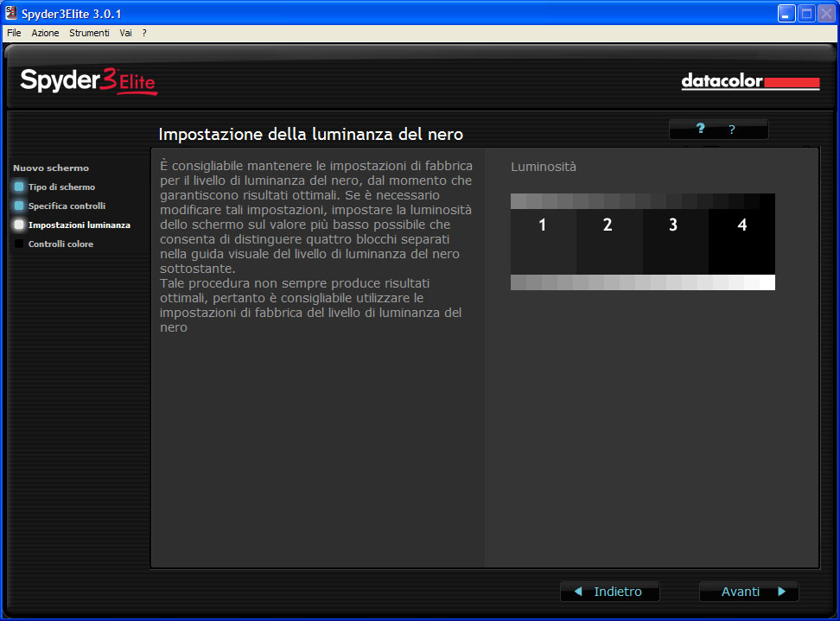The height and width of the screenshot is (621, 840).
Task: Click the dark indicator beside Controlli colore
Action: click(x=19, y=244)
